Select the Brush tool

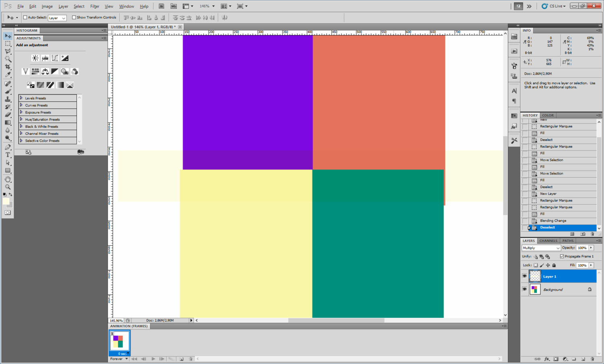(x=8, y=91)
